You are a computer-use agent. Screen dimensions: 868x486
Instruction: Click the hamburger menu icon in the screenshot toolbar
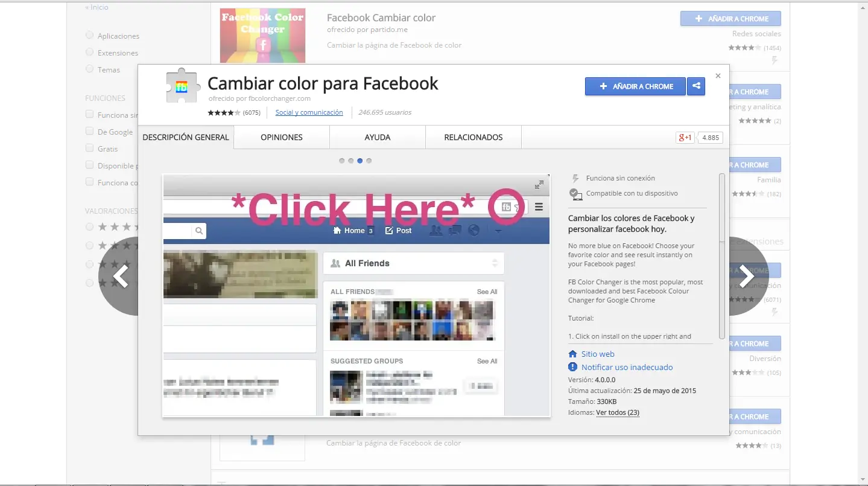[539, 206]
